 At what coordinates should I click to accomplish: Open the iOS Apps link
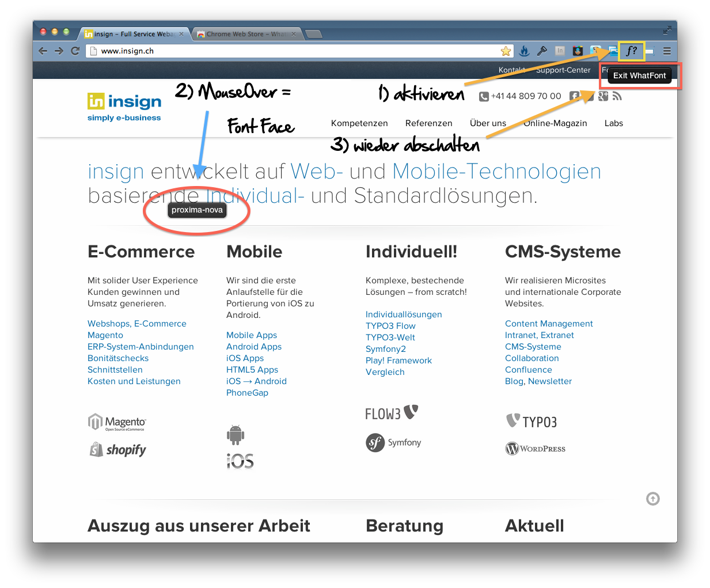point(245,358)
